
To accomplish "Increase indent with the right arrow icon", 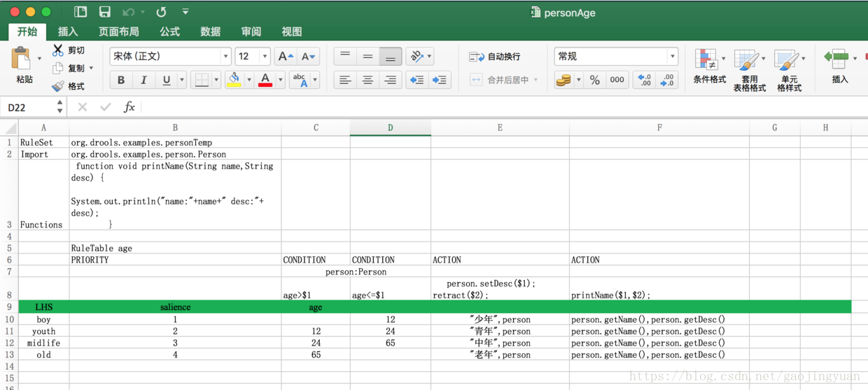I will pos(440,80).
